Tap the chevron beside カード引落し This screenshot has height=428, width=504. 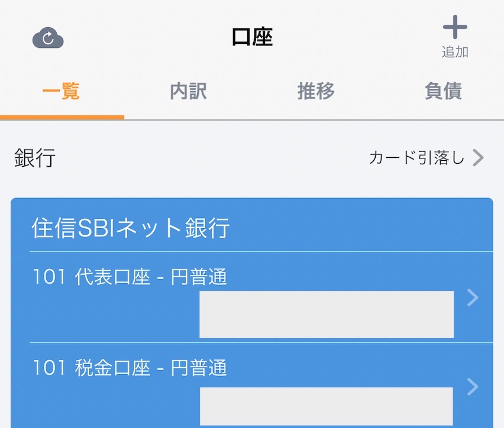click(479, 157)
